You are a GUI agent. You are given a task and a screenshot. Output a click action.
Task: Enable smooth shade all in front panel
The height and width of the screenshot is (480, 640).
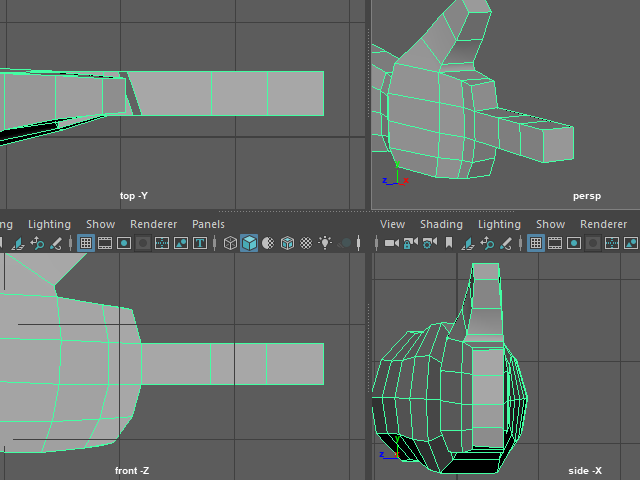[249, 243]
